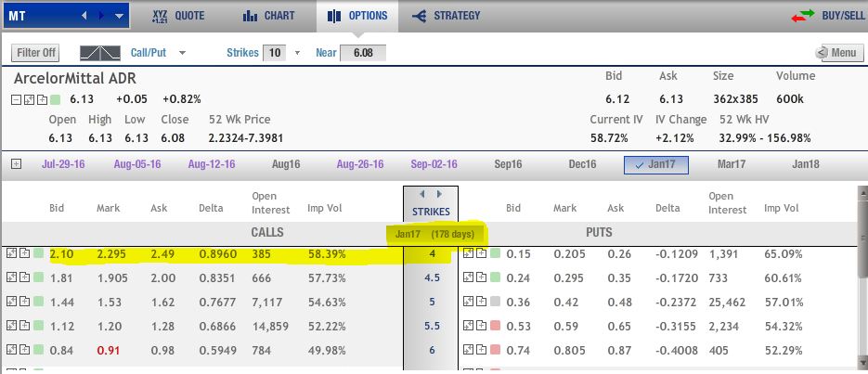Image resolution: width=868 pixels, height=374 pixels.
Task: Open the Menu button
Action: (838, 53)
